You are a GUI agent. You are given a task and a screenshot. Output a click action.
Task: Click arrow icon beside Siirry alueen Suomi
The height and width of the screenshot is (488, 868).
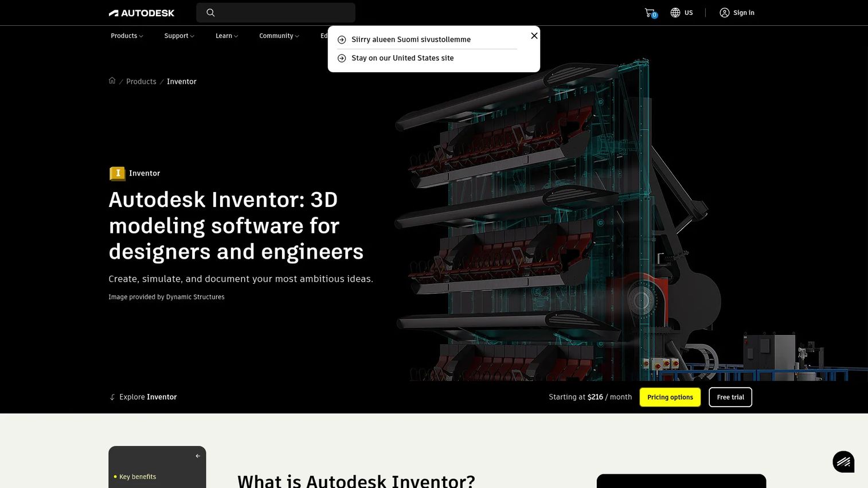342,40
